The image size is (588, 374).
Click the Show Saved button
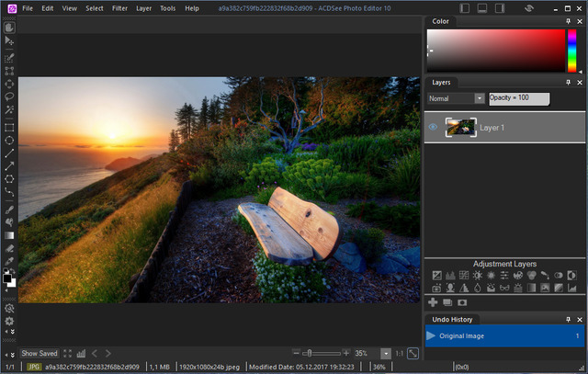pos(40,354)
